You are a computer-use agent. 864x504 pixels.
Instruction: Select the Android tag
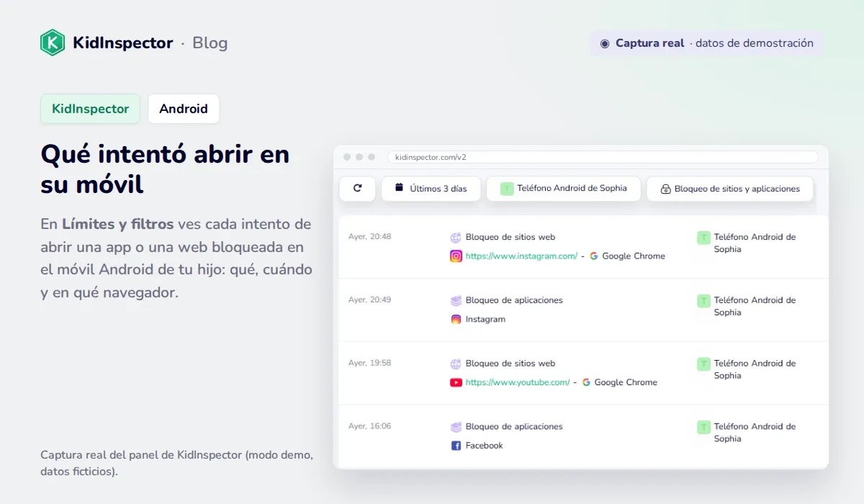[183, 109]
